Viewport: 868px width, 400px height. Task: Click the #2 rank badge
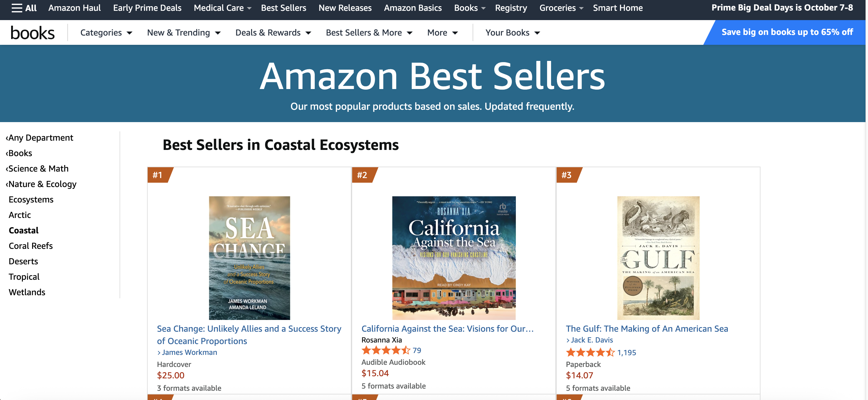click(362, 175)
